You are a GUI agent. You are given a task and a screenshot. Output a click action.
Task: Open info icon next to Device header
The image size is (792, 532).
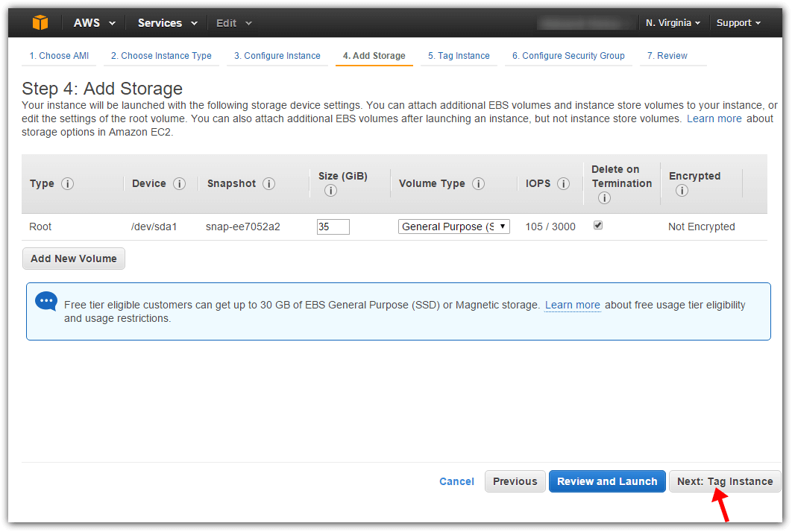pos(179,184)
